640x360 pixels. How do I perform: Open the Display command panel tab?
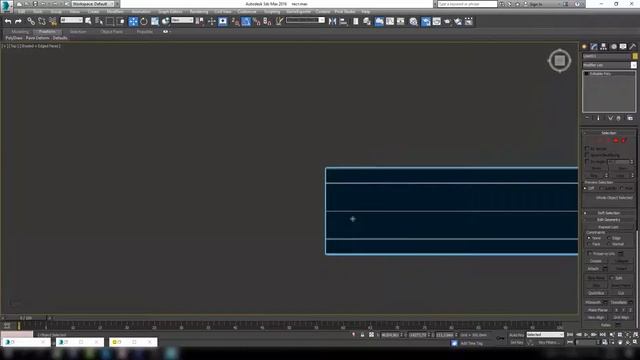[623, 47]
